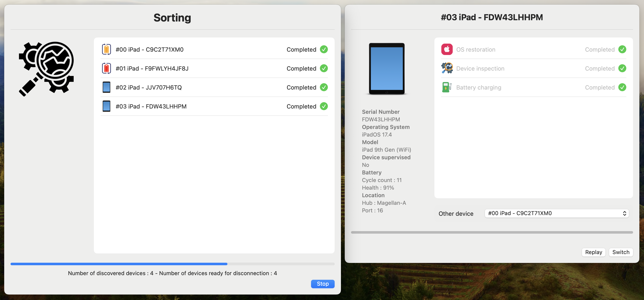Click the Device supervised heading
Viewport: 644px width, 300px height.
click(386, 157)
